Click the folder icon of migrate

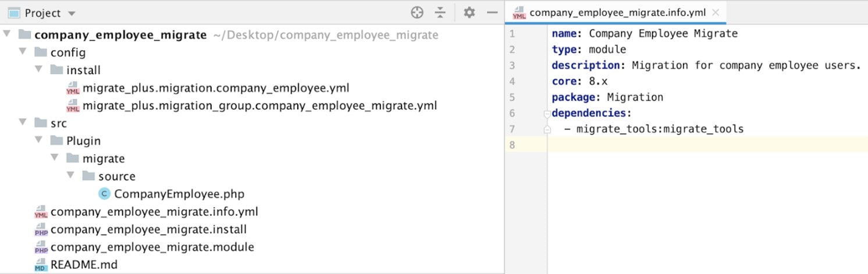point(72,158)
